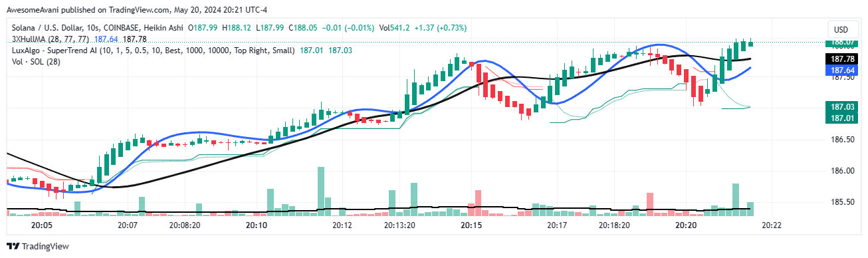Click the 188.07 last price label

coord(842,43)
